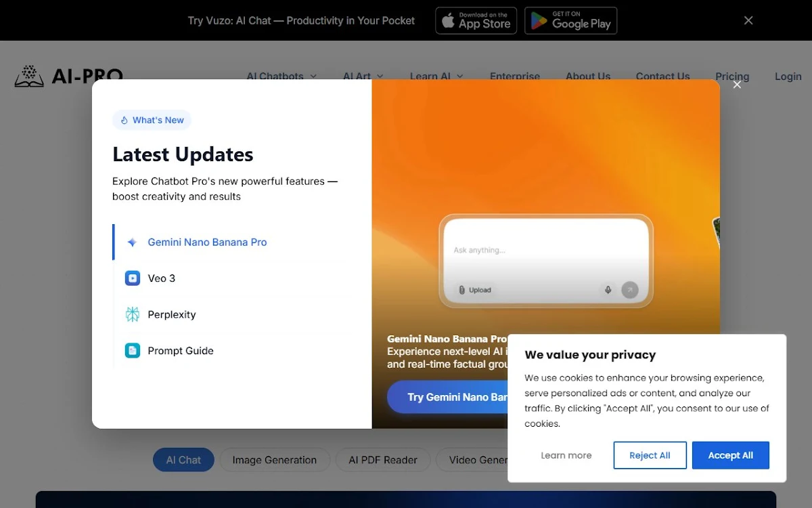This screenshot has width=812, height=508.
Task: Click the Perplexity logo icon
Action: 133,314
